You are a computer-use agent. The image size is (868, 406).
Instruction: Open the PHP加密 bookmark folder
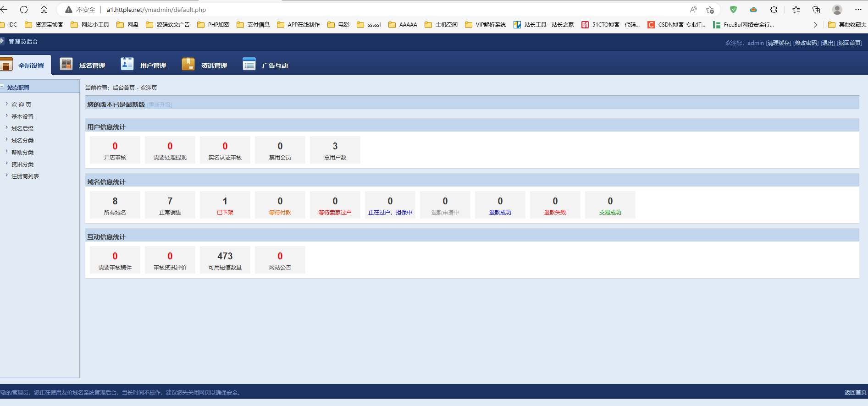(x=213, y=25)
